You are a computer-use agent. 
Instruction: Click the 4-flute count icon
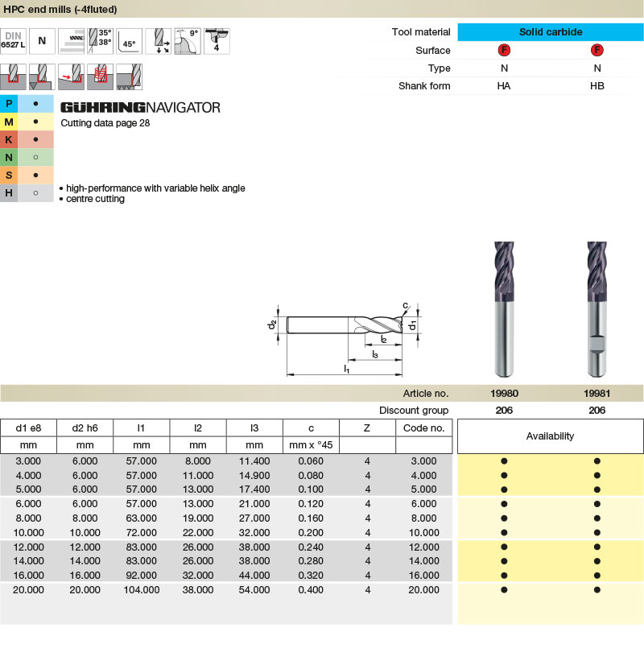217,41
